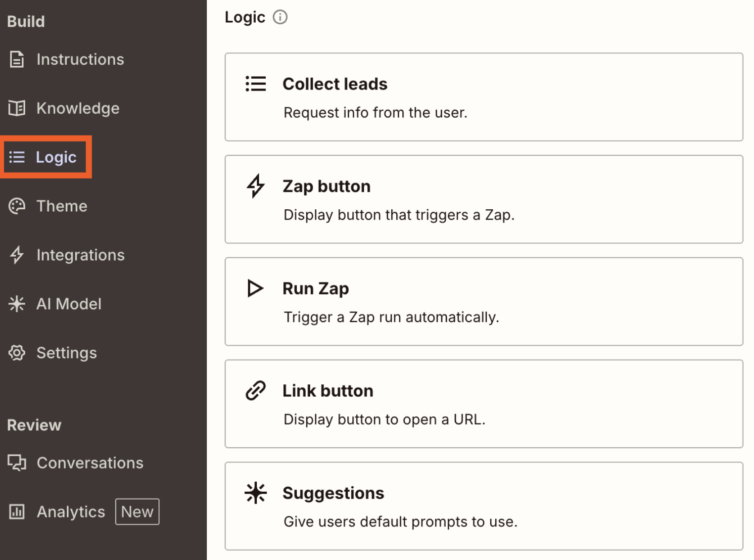The image size is (754, 560).
Task: Click the Integrations lightning bolt icon
Action: pyautogui.click(x=16, y=255)
